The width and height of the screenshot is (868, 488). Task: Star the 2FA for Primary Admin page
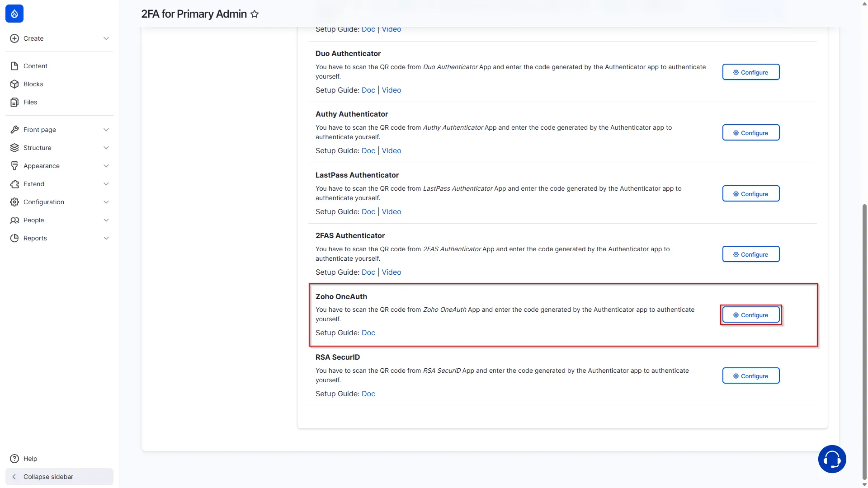(x=255, y=14)
